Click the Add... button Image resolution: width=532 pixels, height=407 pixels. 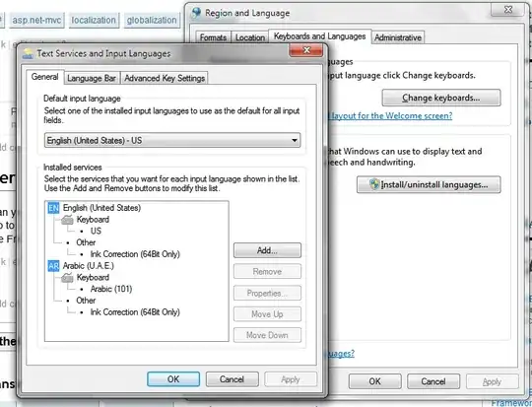click(x=267, y=250)
